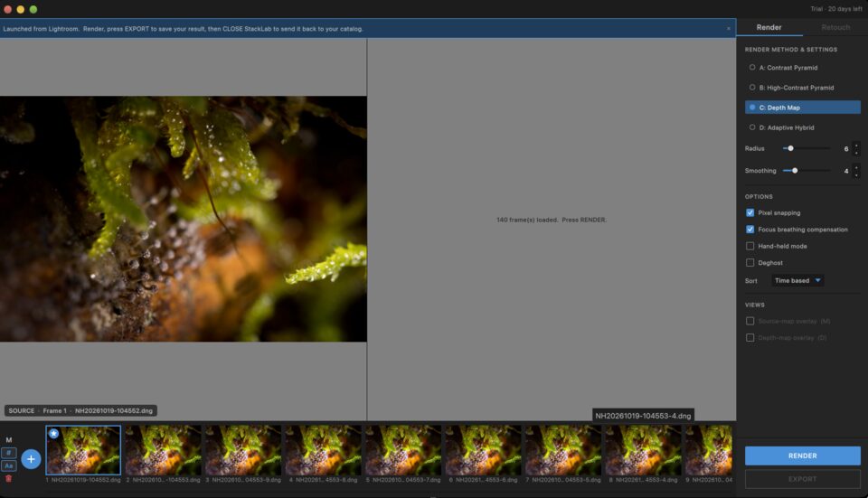Select frame 5 thumbnail ending 04553-7.dng
Viewport: 868px width, 498px height.
(403, 450)
